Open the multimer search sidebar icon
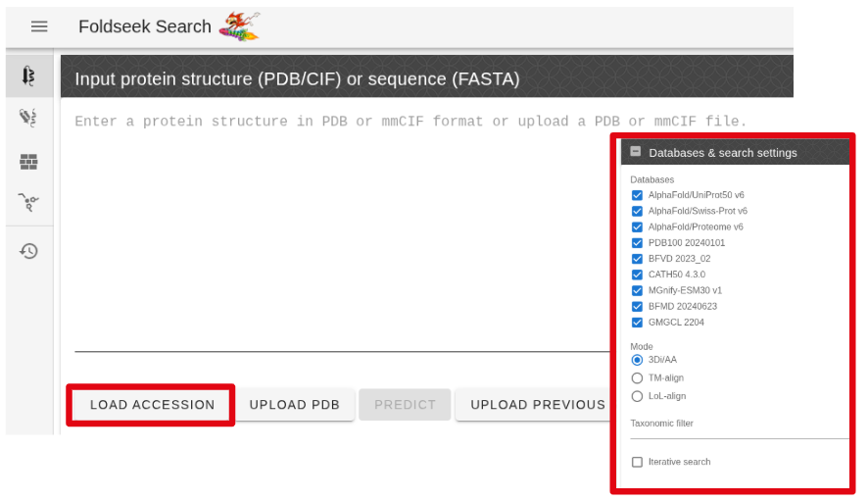 29,119
